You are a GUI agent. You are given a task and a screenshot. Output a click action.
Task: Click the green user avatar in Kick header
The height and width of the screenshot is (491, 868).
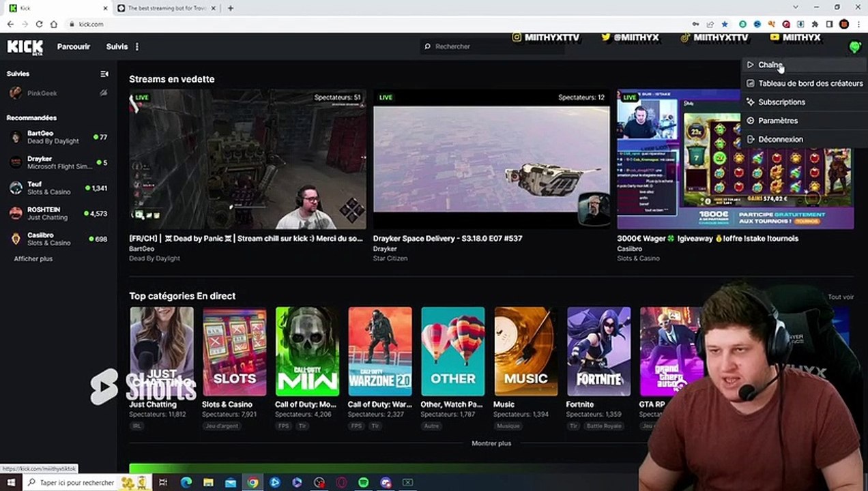coord(854,46)
